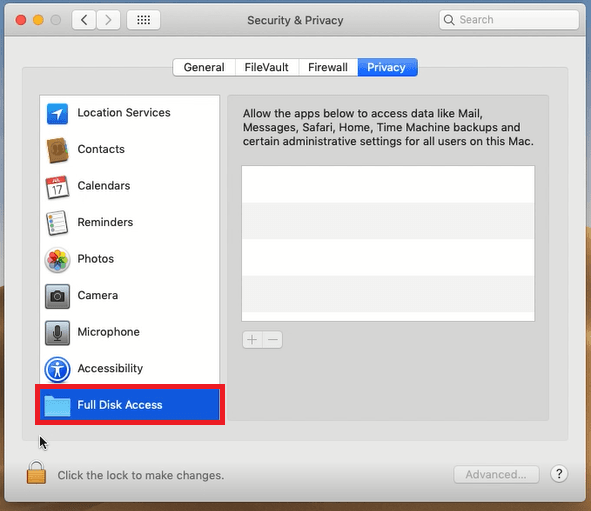Select Microphone label in privacy list
The height and width of the screenshot is (511, 591).
[x=108, y=332]
